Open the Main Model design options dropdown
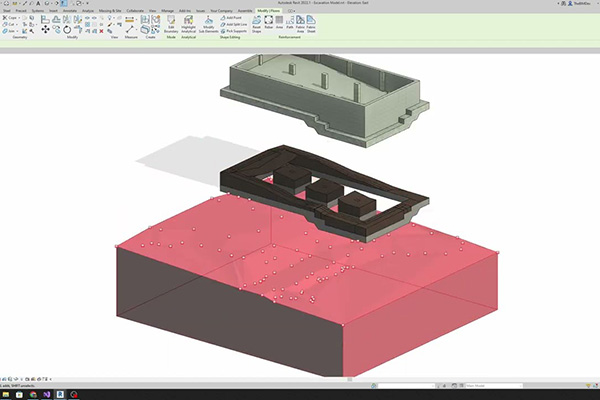 [494, 385]
